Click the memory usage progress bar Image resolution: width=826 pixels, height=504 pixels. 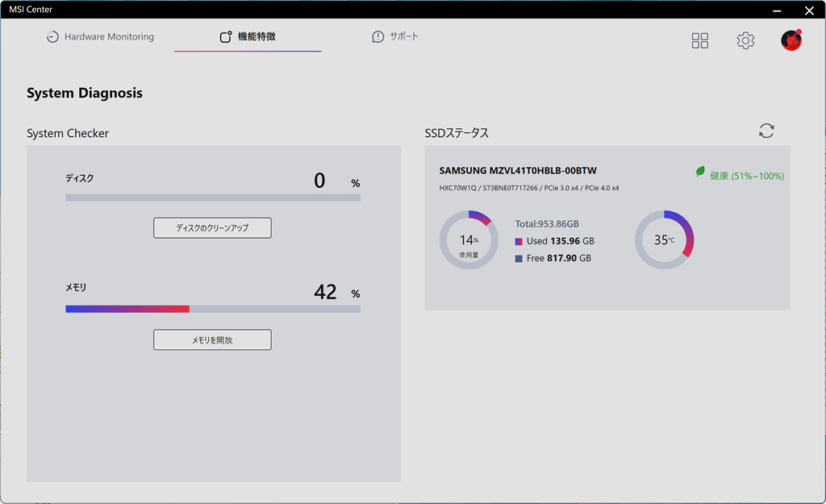pyautogui.click(x=213, y=309)
